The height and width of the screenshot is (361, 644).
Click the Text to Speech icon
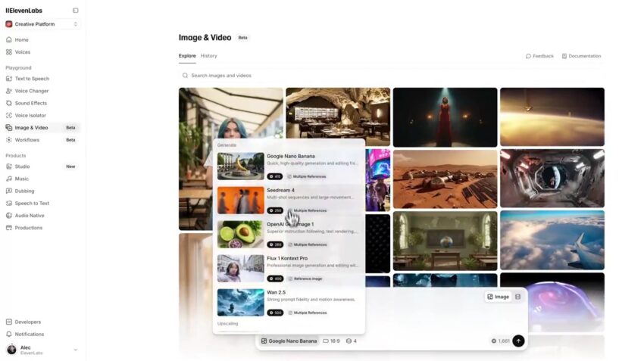[x=9, y=79]
